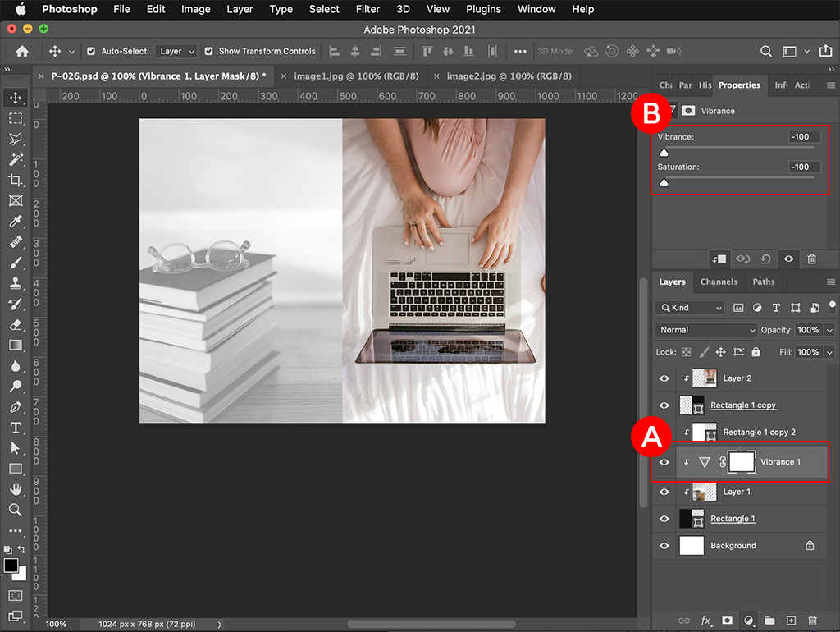Click the Home icon in options bar
840x632 pixels.
point(22,51)
